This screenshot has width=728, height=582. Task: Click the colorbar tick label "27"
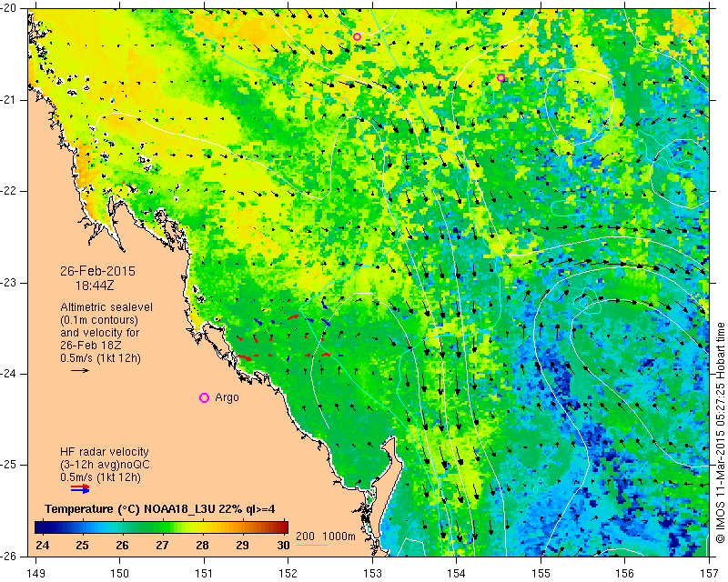click(162, 545)
